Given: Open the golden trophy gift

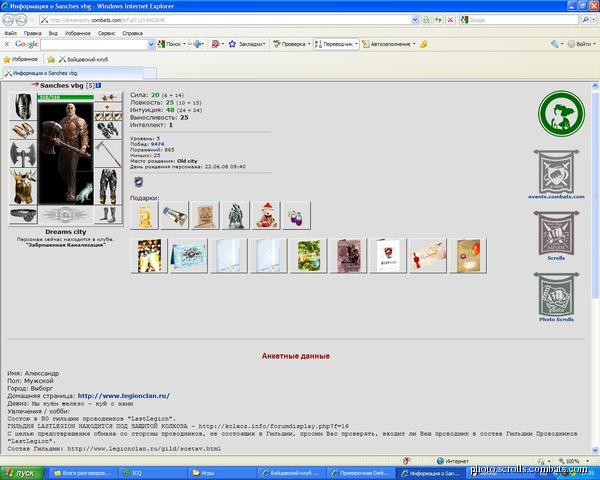Looking at the screenshot, I should click(x=144, y=216).
